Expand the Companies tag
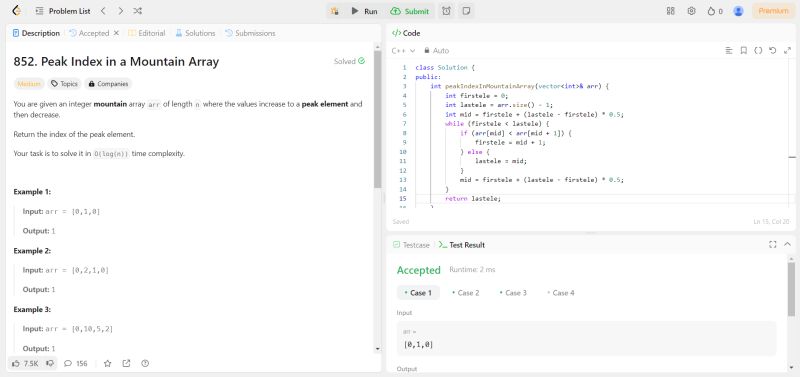Screen dimensions: 800x377 pyautogui.click(x=108, y=84)
